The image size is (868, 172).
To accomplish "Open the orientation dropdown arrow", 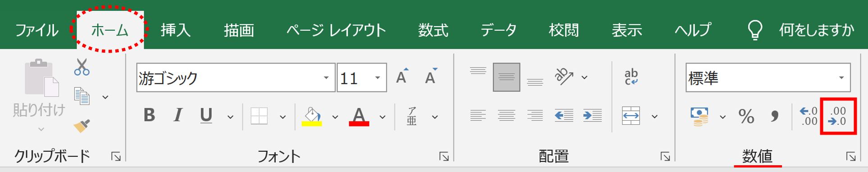I will click(x=584, y=77).
